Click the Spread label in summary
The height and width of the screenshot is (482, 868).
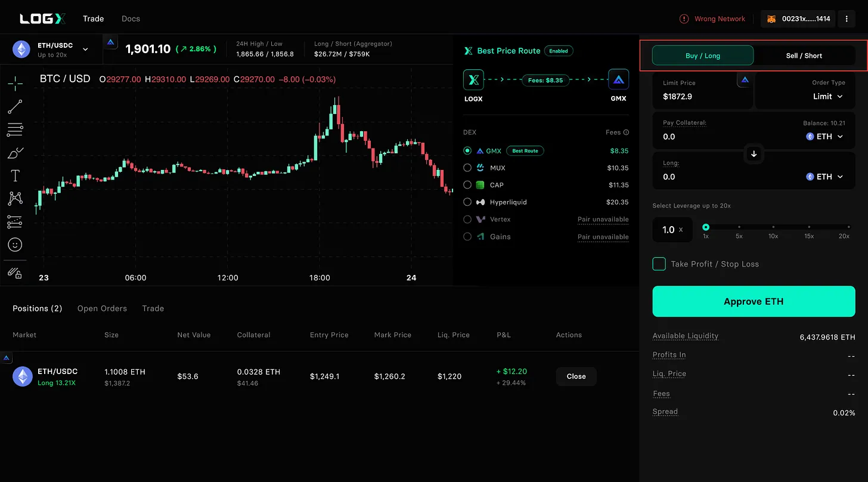(665, 412)
